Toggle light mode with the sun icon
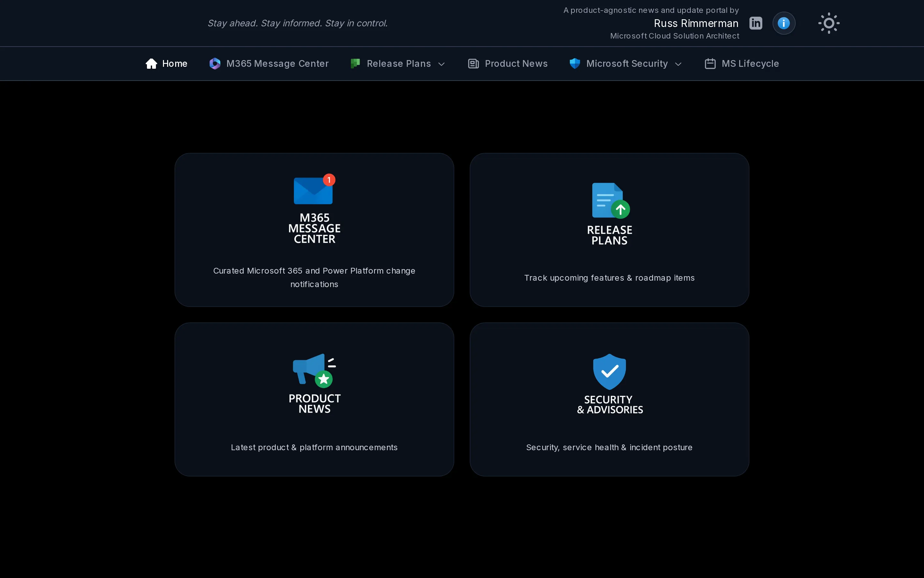 (828, 23)
